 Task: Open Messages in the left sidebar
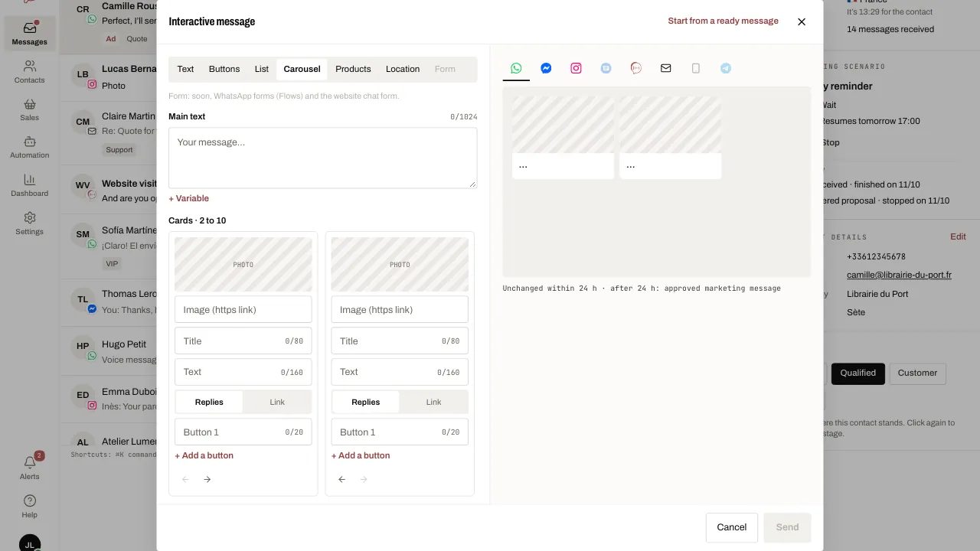[x=30, y=34]
